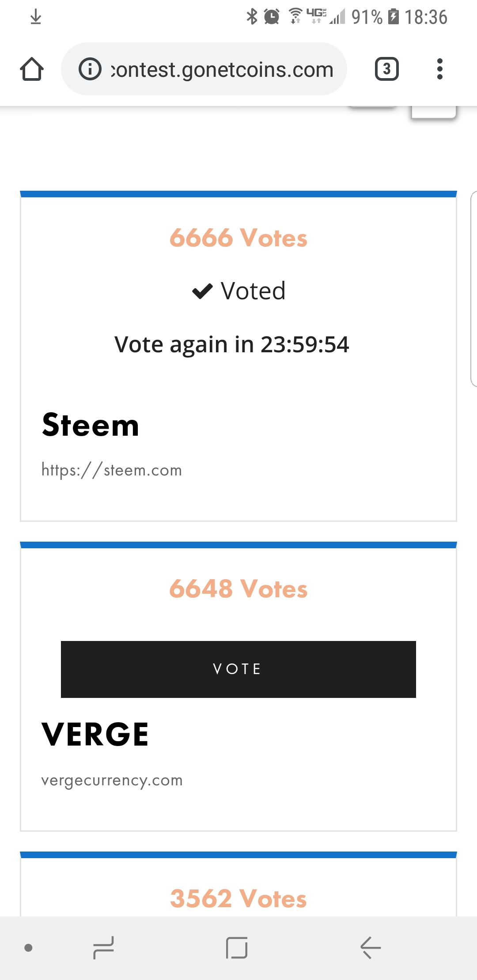Tap the white box below the tabs icon

click(433, 112)
